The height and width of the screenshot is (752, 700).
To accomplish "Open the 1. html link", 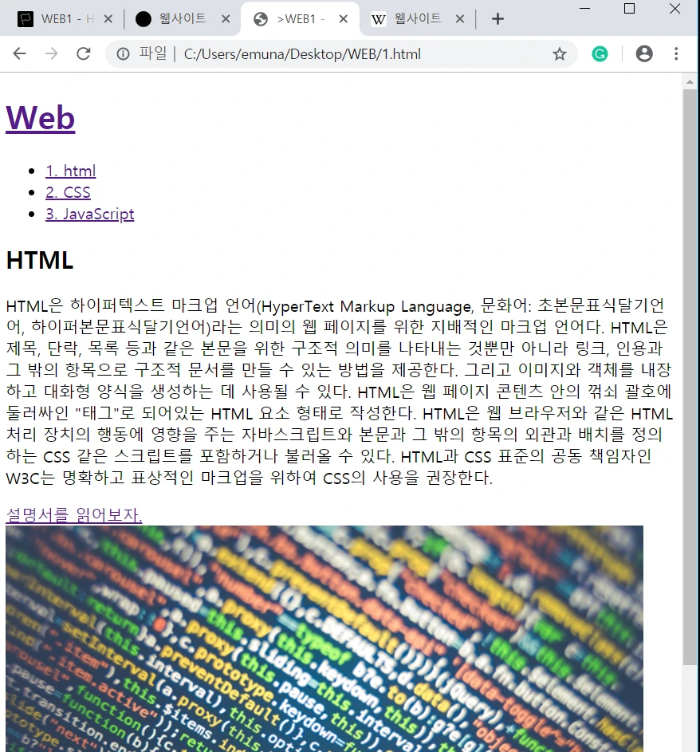I will 70,171.
